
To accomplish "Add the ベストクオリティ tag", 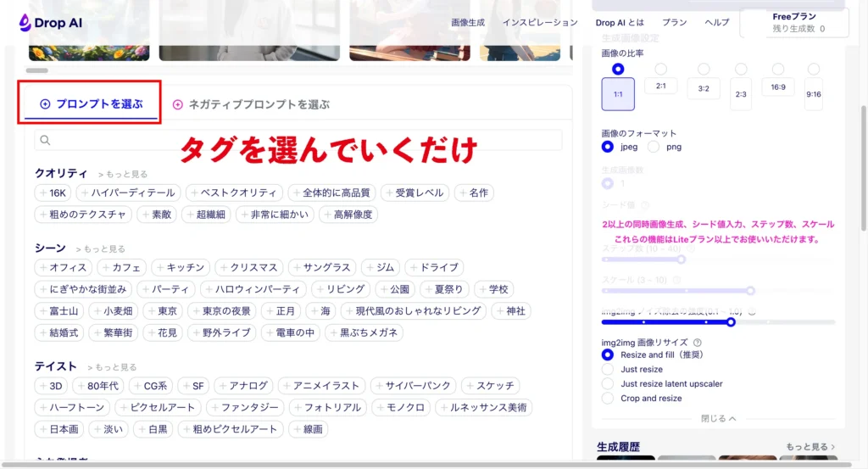I will 234,193.
